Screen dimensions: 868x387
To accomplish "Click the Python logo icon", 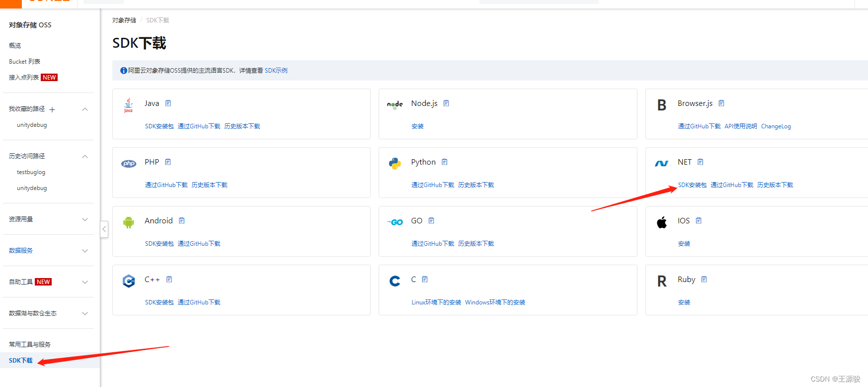I will [395, 164].
